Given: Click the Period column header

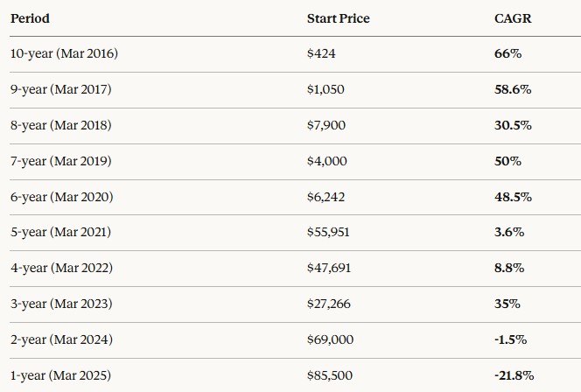Looking at the screenshot, I should point(30,18).
